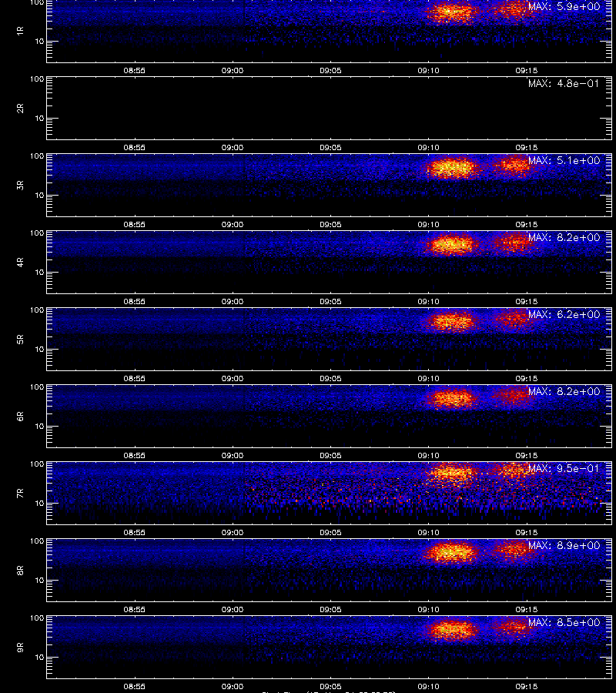The width and height of the screenshot is (616, 693).
Task: Click the 08:55 time label beneath the 1R panel
Action: (134, 70)
